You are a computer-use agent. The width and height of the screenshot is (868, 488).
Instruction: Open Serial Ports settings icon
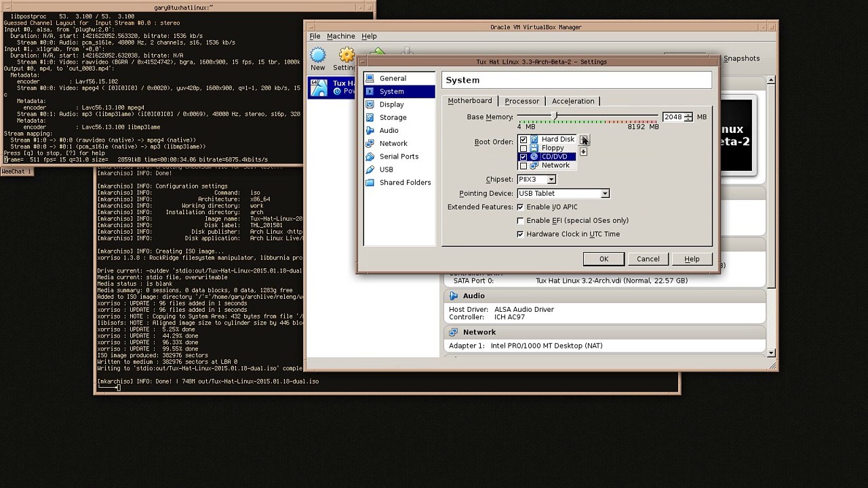(370, 157)
